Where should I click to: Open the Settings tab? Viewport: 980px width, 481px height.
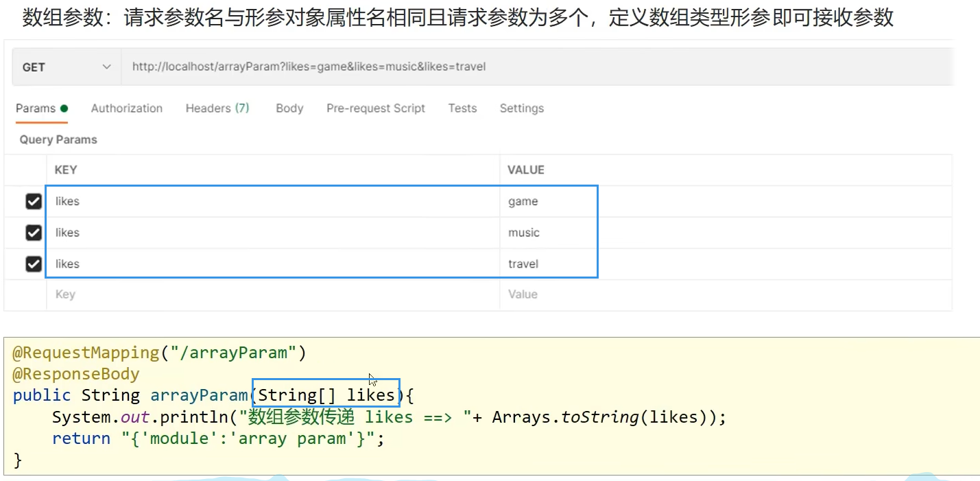(x=521, y=108)
